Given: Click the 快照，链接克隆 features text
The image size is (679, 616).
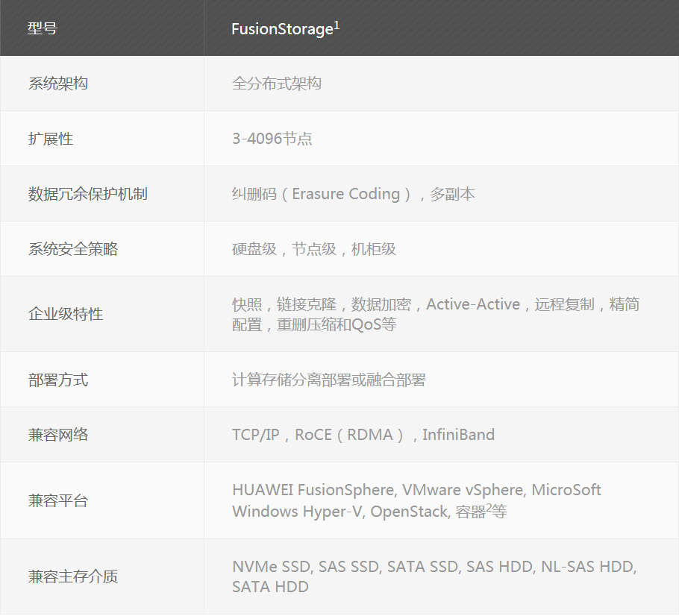Looking at the screenshot, I should click(x=436, y=314).
